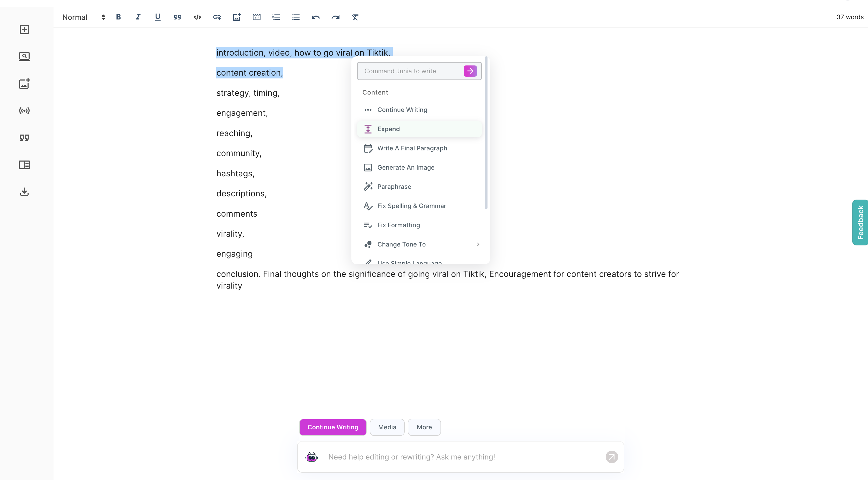
Task: Insert a code block from toolbar
Action: 197,17
